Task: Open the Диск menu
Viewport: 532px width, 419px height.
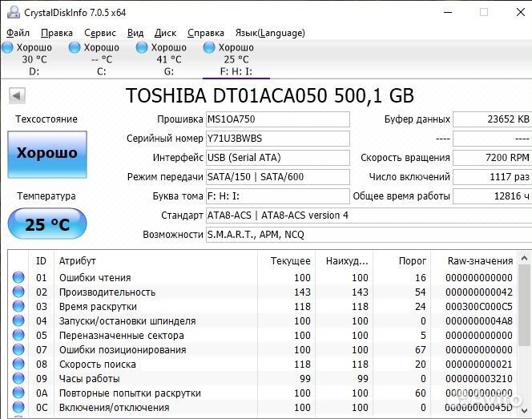Action: click(x=165, y=33)
